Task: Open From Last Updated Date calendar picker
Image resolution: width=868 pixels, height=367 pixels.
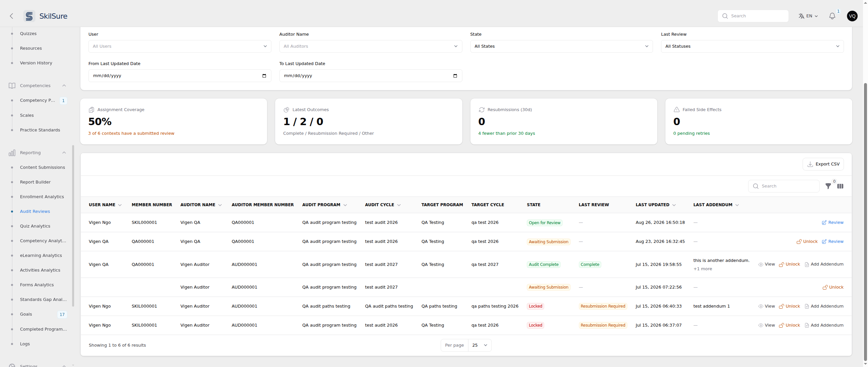Action: point(264,76)
